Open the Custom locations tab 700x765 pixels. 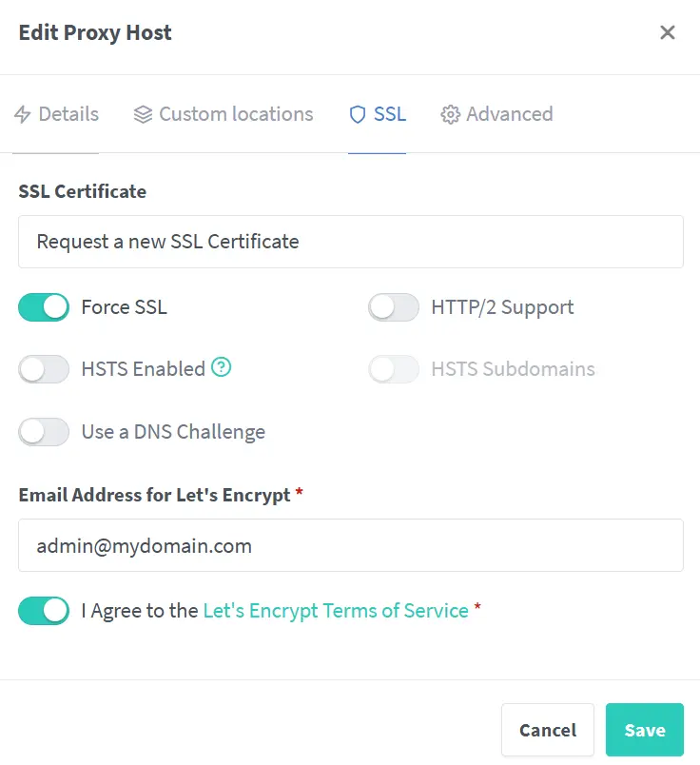pos(224,114)
